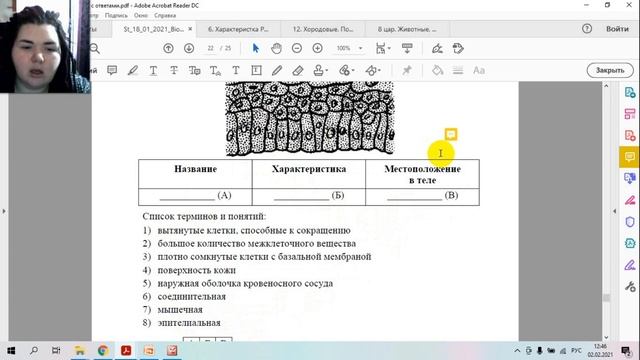Open Acrobat Reader taskbar icon
Viewport: 640px width, 360px height.
tap(126, 351)
